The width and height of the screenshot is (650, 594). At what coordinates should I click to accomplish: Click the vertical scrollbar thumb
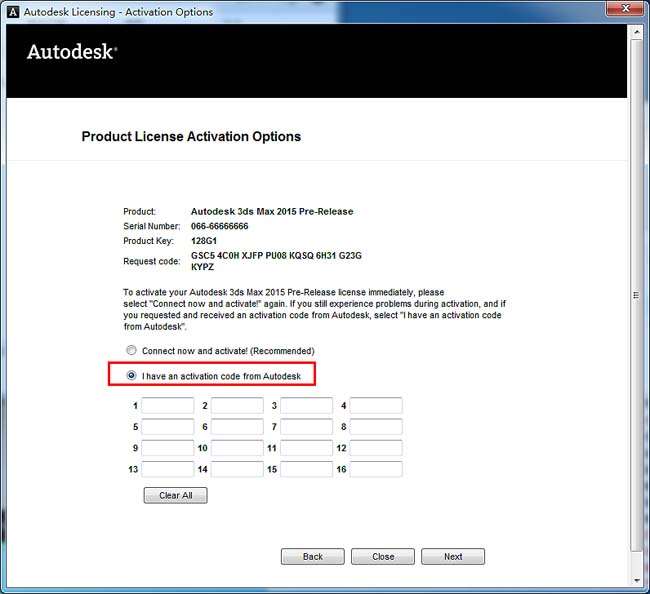[x=637, y=295]
